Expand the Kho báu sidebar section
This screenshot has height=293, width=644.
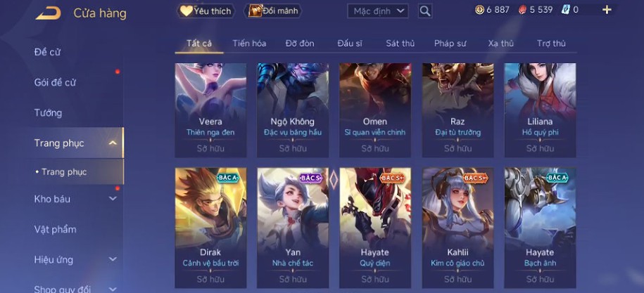pyautogui.click(x=113, y=199)
